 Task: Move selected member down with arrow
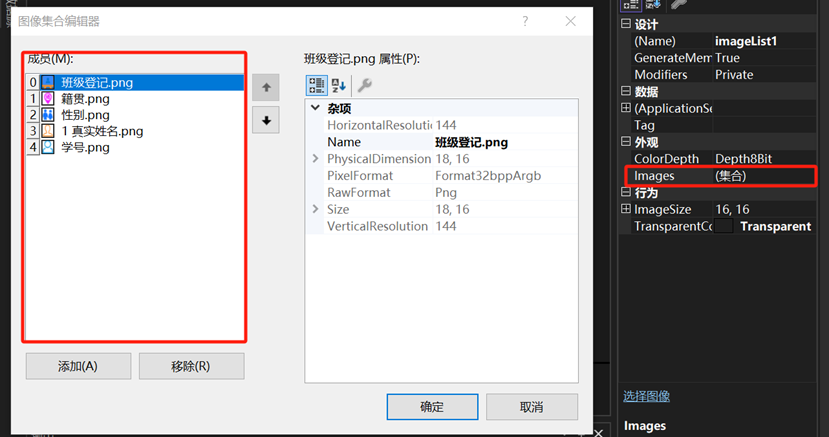point(266,120)
